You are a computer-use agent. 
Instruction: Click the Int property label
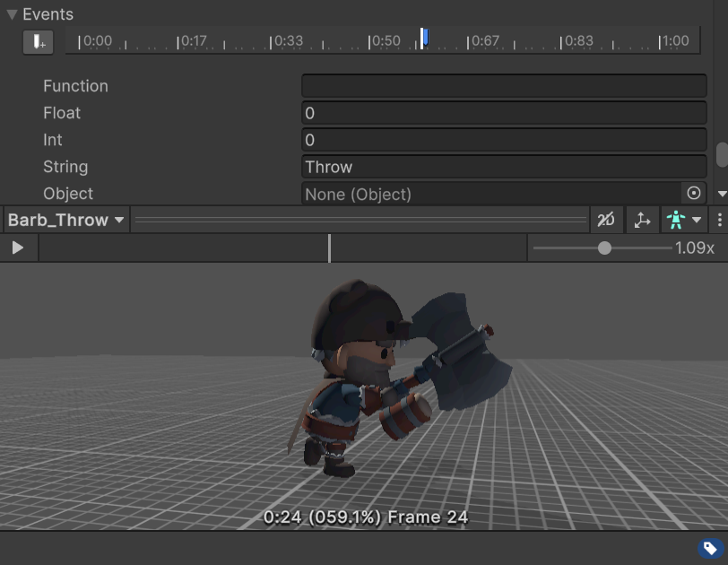53,140
